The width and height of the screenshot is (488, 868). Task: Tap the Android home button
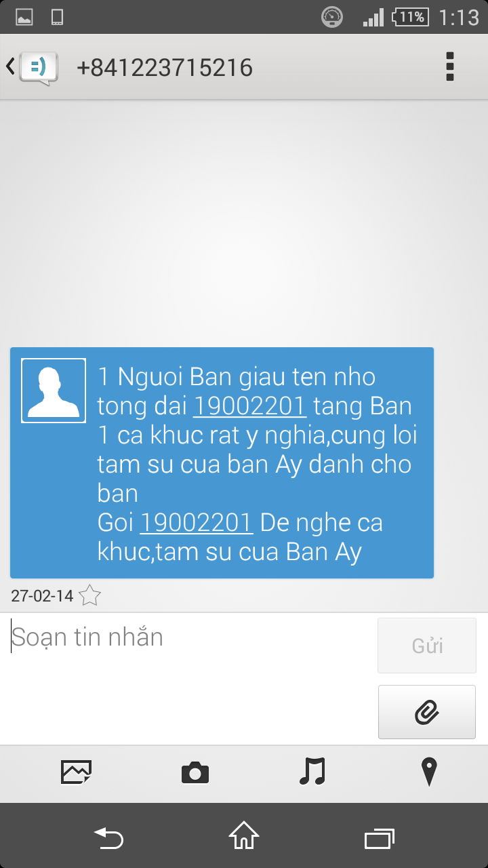[x=244, y=835]
